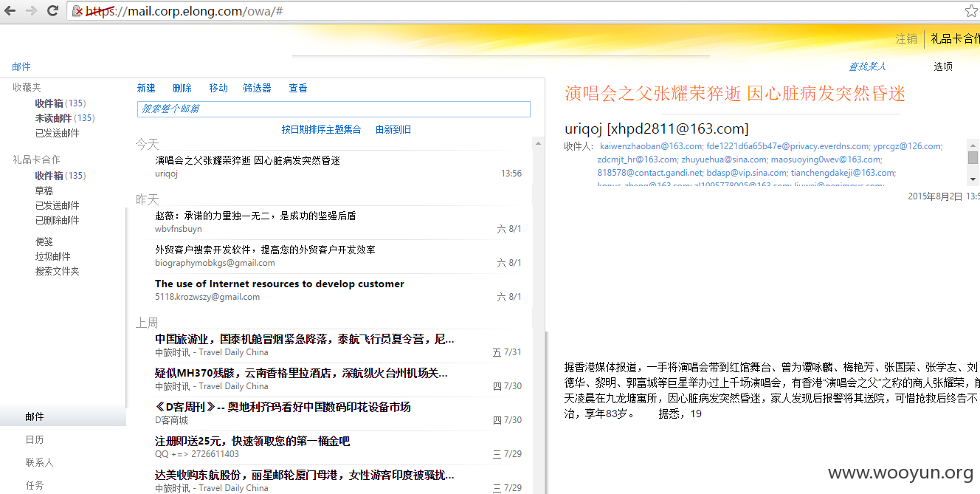The height and width of the screenshot is (494, 980).
Task: Click the 查找某人 search people field
Action: [x=867, y=66]
